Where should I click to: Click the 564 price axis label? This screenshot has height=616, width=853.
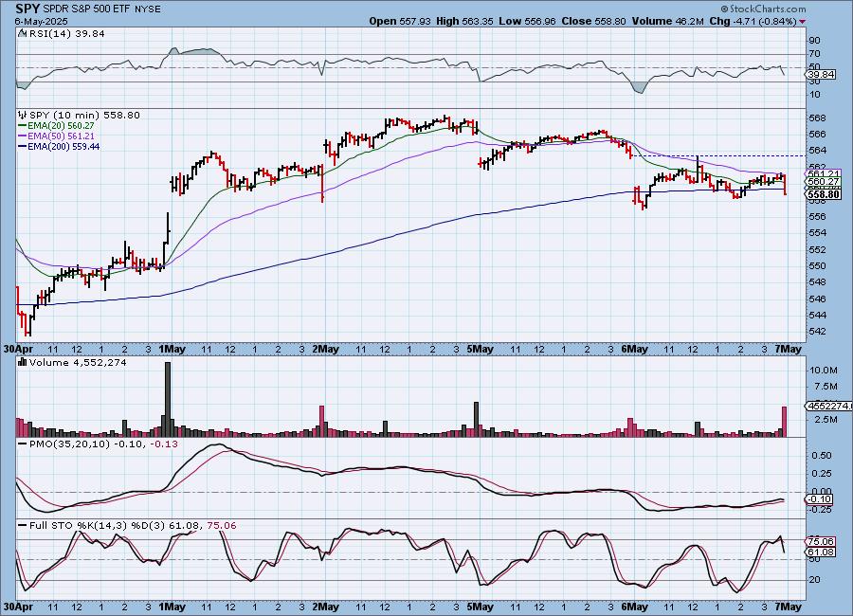tap(817, 150)
